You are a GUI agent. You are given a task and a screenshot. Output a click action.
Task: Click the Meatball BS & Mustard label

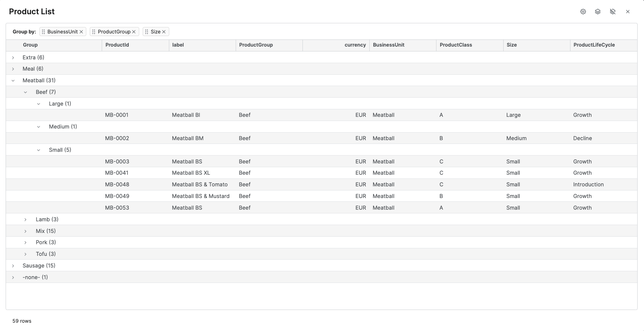[201, 196]
